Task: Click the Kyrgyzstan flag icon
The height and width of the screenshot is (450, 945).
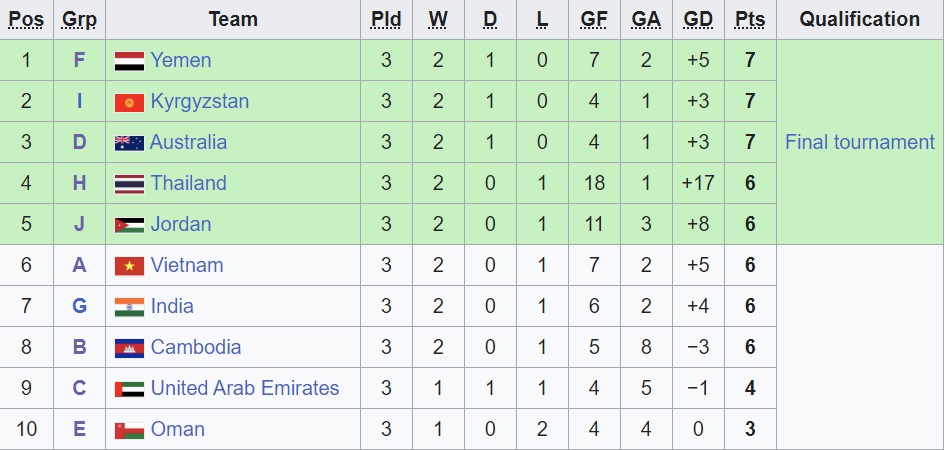Action: 130,102
